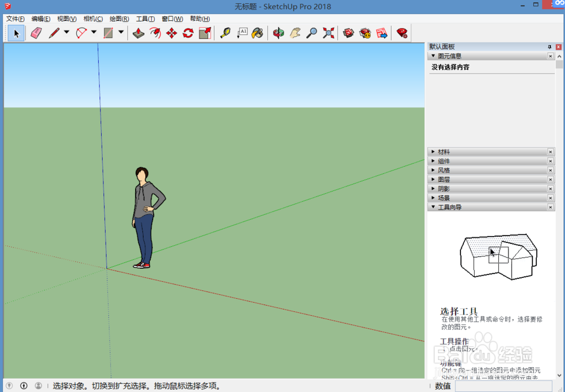Expand the 场景 panel

(433, 198)
